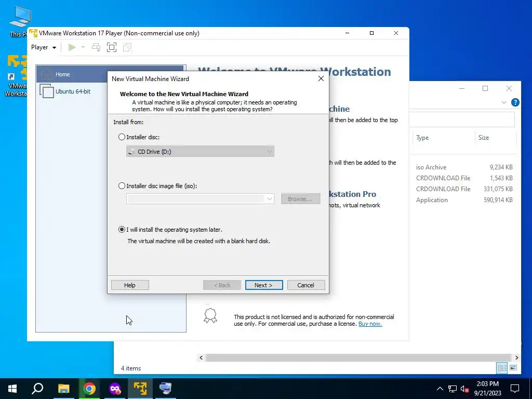This screenshot has width=532, height=399.
Task: Click the VMware Workstation desktop shortcut
Action: (x=16, y=76)
